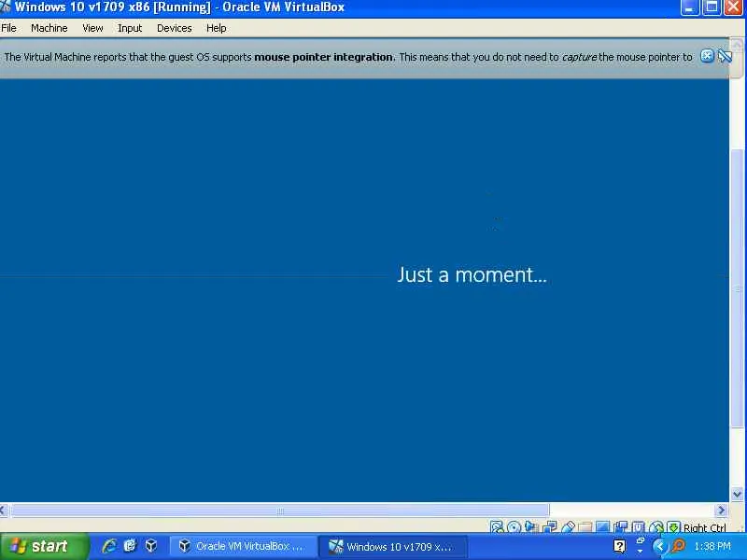Open the View menu

click(x=92, y=28)
